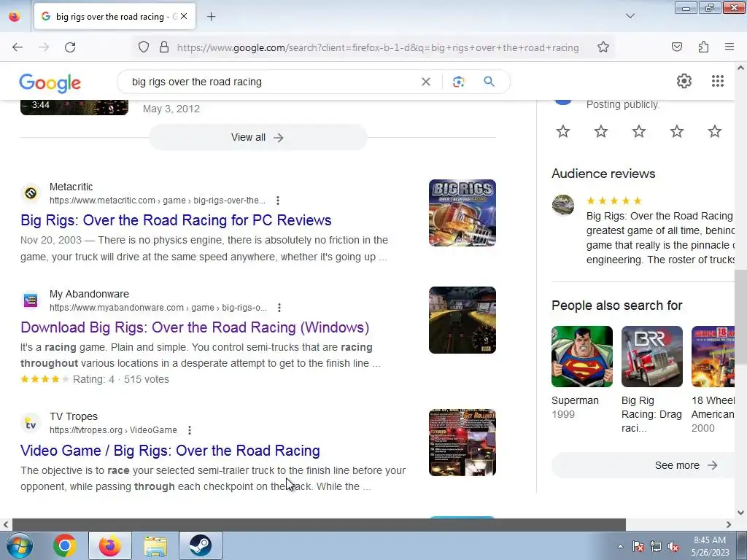Open network tray icon
This screenshot has width=747, height=560.
(656, 547)
